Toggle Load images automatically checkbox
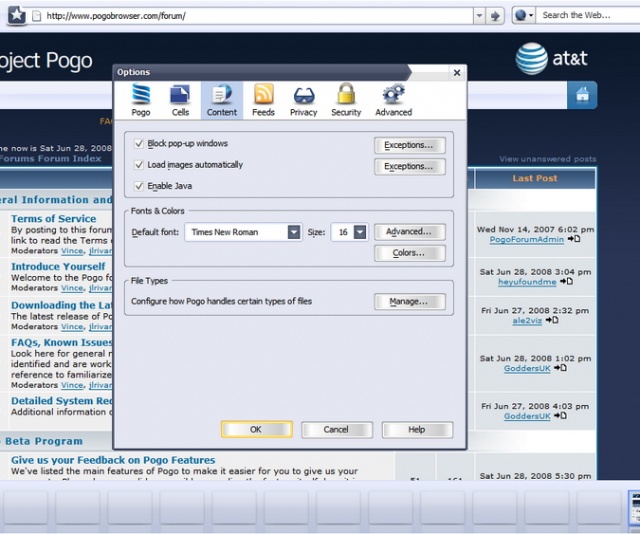Image resolution: width=640 pixels, height=534 pixels. (x=139, y=165)
